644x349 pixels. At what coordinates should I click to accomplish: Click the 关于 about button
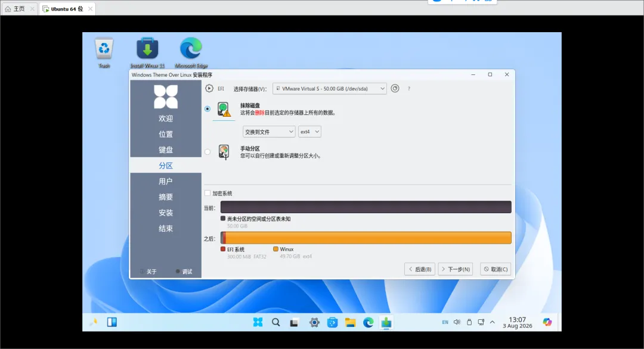(148, 272)
